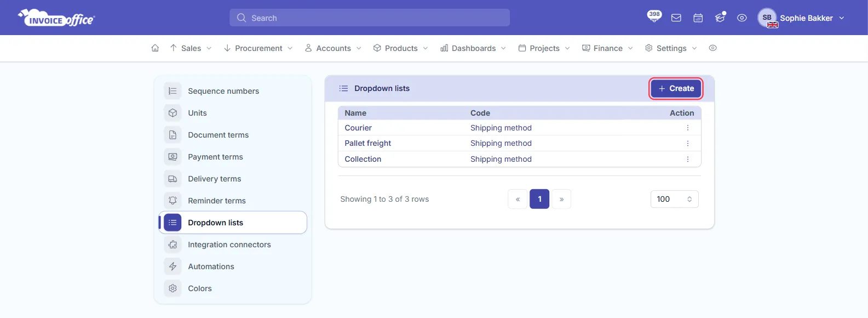This screenshot has height=318, width=868.
Task: Create a new dropdown list
Action: click(x=676, y=88)
